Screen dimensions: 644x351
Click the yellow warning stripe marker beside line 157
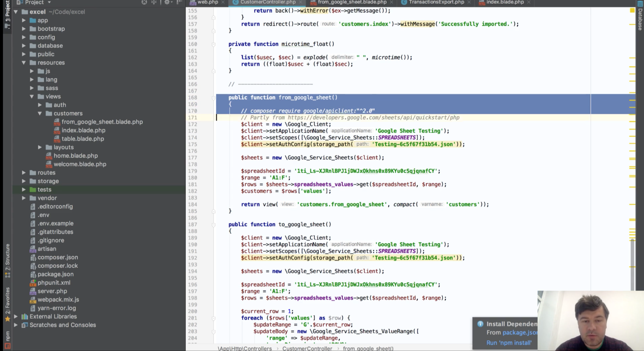pyautogui.click(x=632, y=24)
